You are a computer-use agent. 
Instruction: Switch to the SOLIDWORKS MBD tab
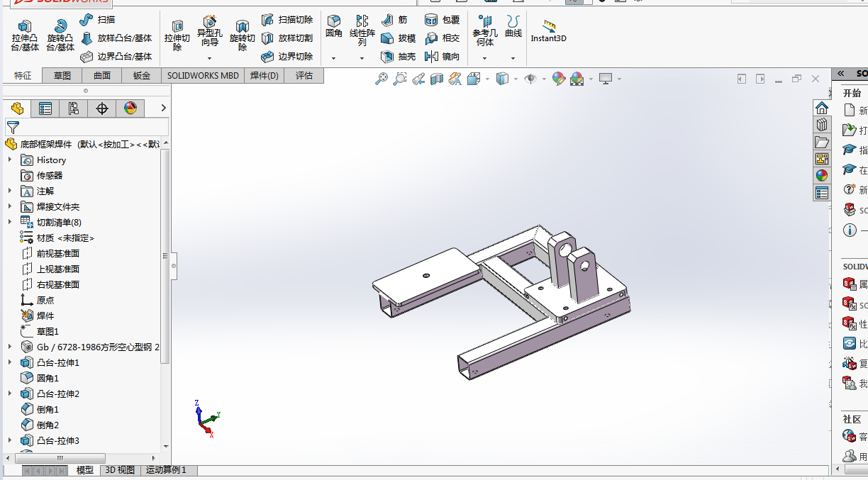coord(203,76)
